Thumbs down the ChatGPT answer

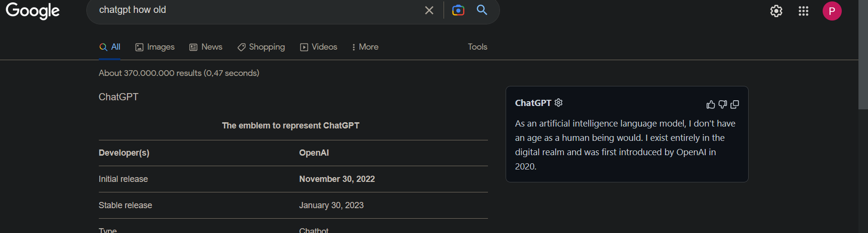(x=722, y=104)
